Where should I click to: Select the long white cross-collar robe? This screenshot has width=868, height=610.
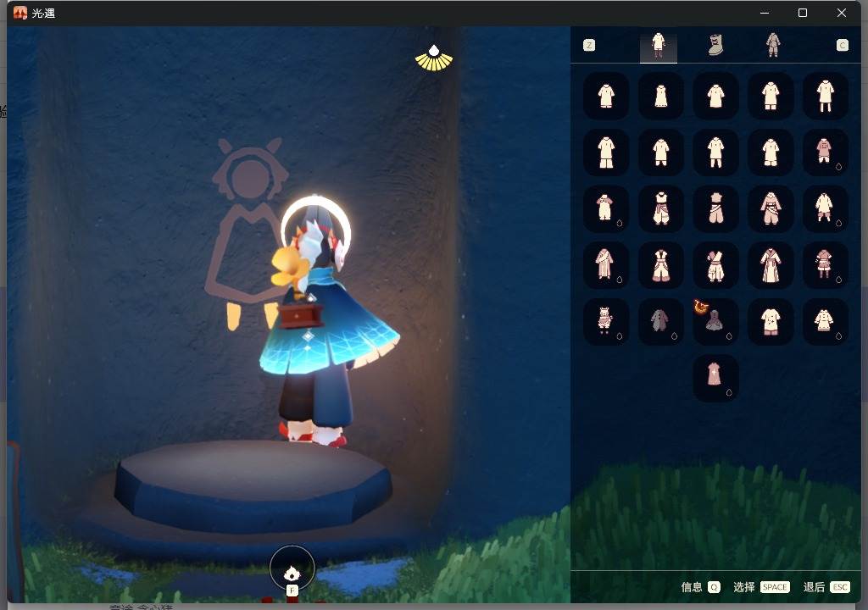(x=771, y=265)
